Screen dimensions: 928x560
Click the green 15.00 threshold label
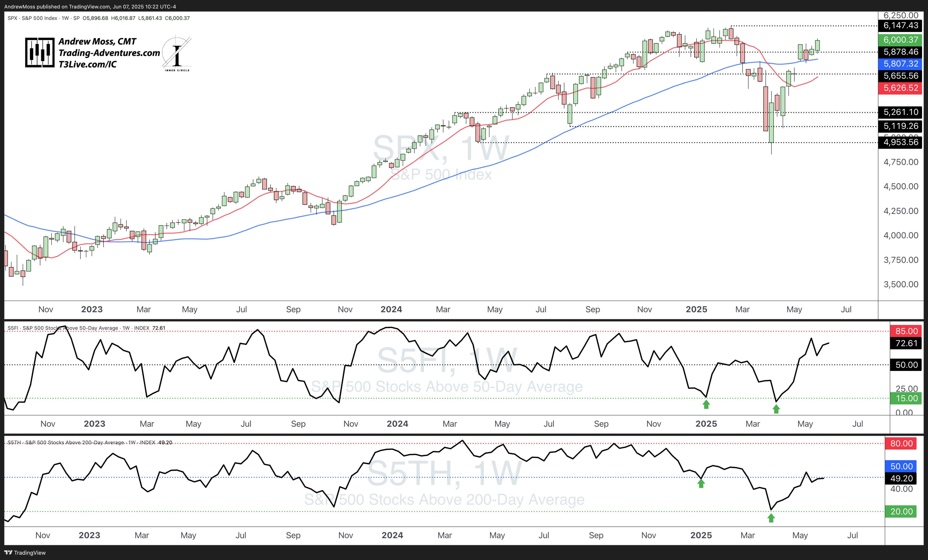coord(906,399)
